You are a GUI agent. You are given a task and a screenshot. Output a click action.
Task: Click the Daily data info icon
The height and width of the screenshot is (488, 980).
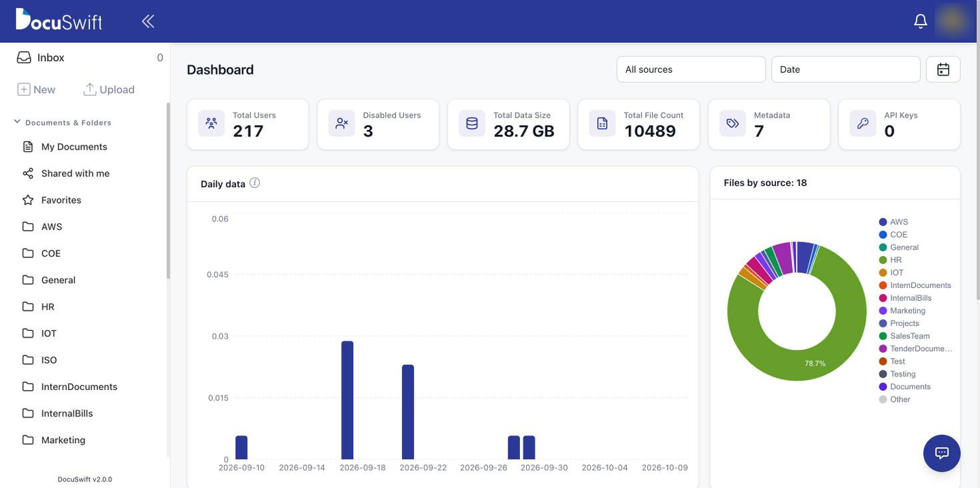coord(255,183)
